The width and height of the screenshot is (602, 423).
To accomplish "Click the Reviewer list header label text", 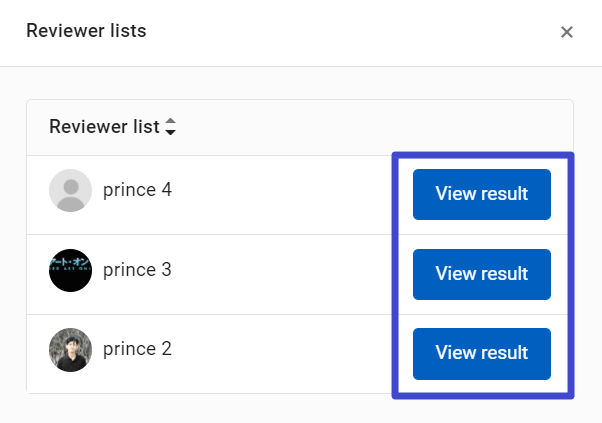I will [104, 127].
